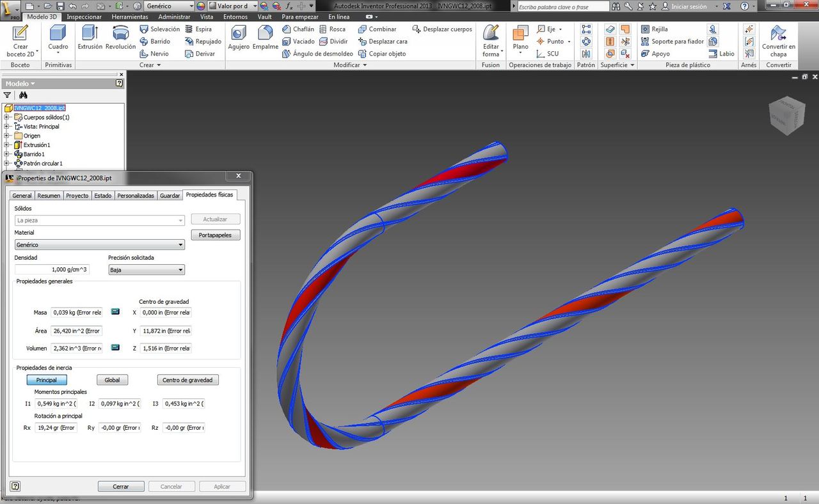819x504 pixels.
Task: Click the calculator icon beside Masa
Action: point(115,311)
